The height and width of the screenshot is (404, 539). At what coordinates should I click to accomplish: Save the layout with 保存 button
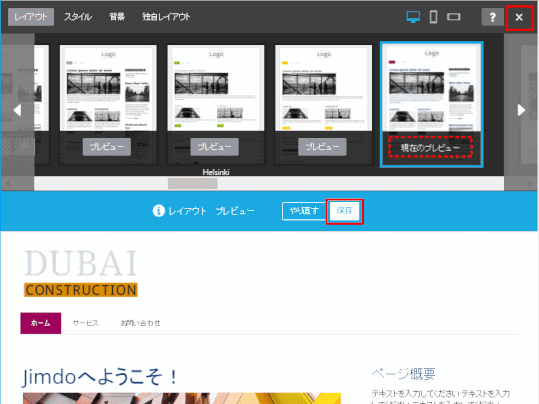344,211
